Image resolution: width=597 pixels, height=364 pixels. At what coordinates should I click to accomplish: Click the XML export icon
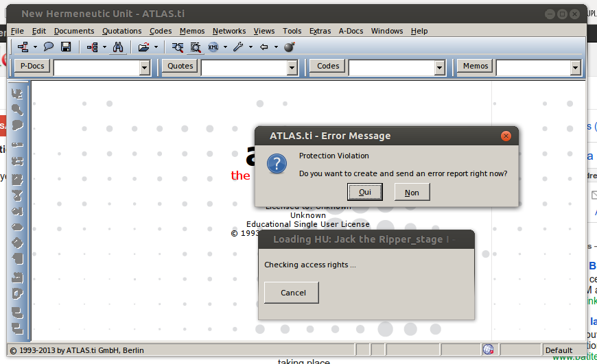pos(213,47)
